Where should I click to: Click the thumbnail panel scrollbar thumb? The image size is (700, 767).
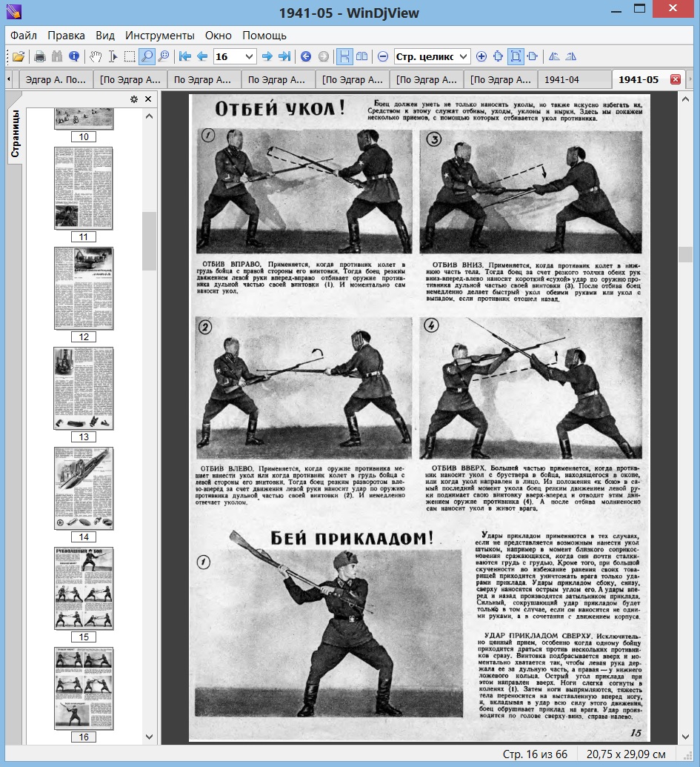coord(150,241)
